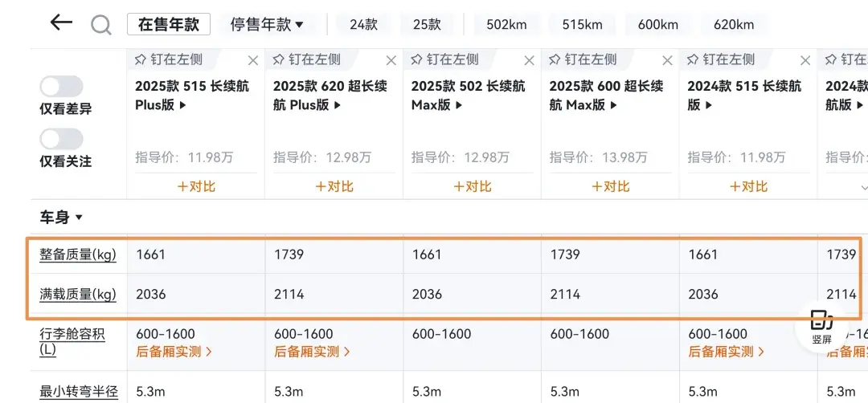Add 2024款 515 长续航版 to 对比
This screenshot has width=868, height=403.
click(x=748, y=186)
